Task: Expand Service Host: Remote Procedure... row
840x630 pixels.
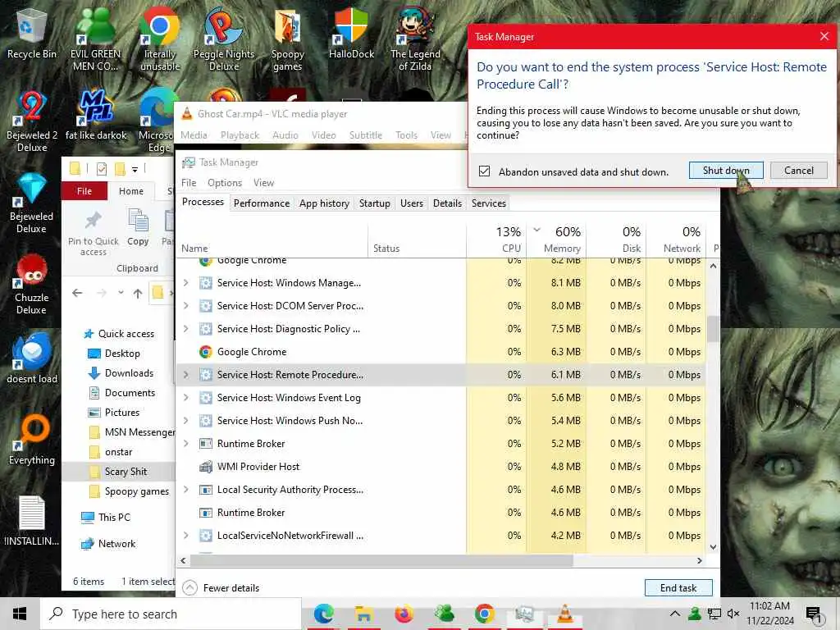Action: 186,375
